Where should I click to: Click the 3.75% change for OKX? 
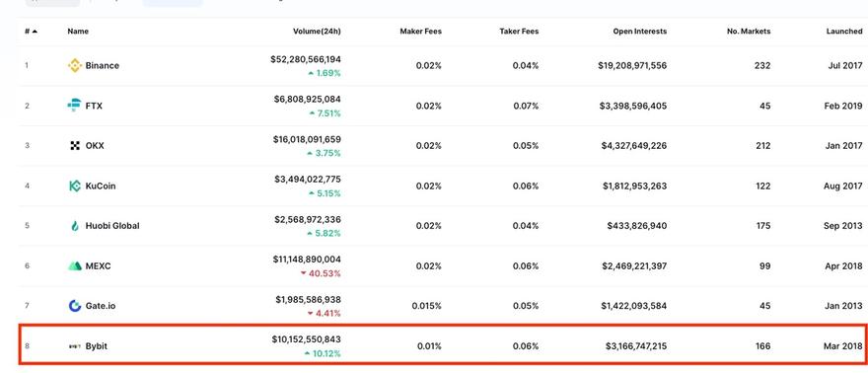(x=325, y=153)
